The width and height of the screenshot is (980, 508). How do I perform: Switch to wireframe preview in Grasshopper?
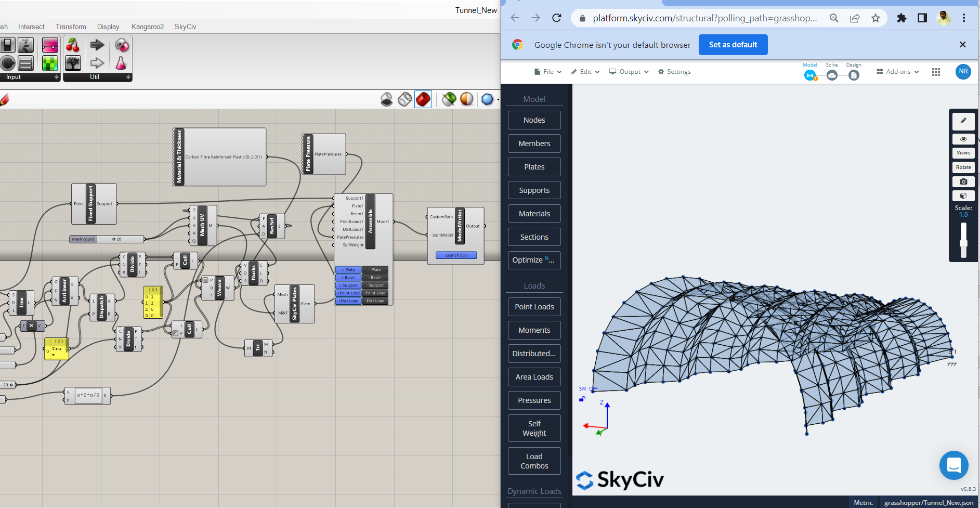coord(404,99)
